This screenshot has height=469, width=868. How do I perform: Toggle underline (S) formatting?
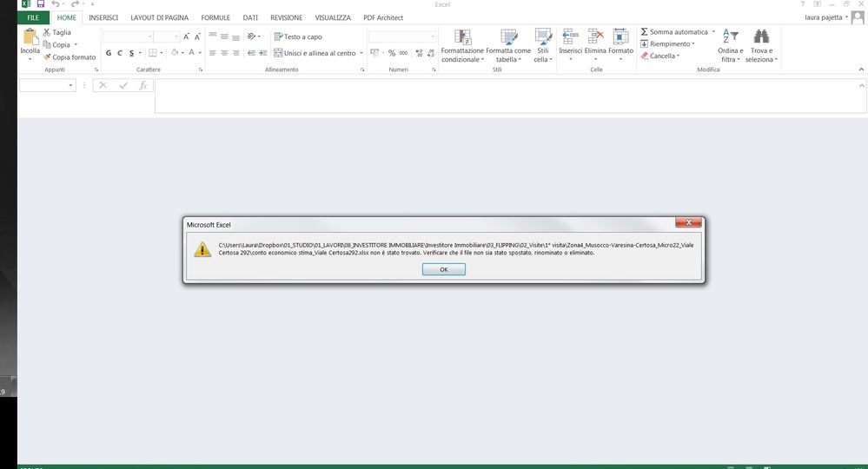pos(131,53)
